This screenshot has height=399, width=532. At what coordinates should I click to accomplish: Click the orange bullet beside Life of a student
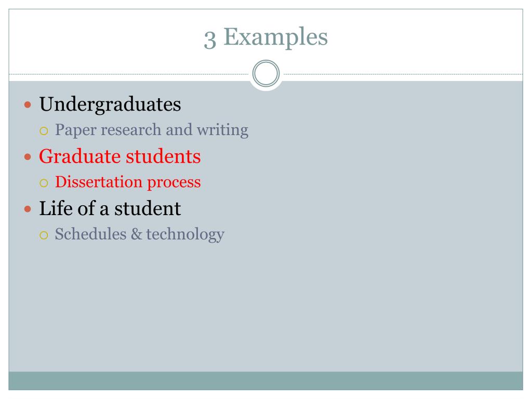click(x=28, y=209)
